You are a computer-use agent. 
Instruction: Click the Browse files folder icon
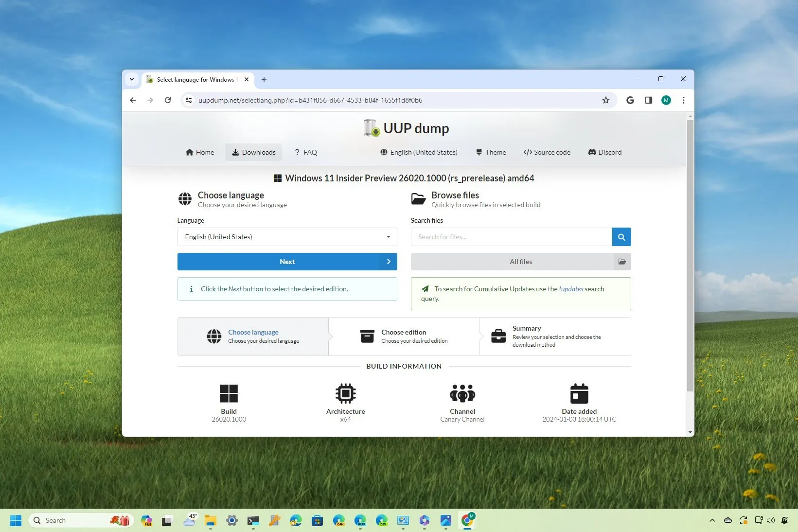(x=418, y=199)
